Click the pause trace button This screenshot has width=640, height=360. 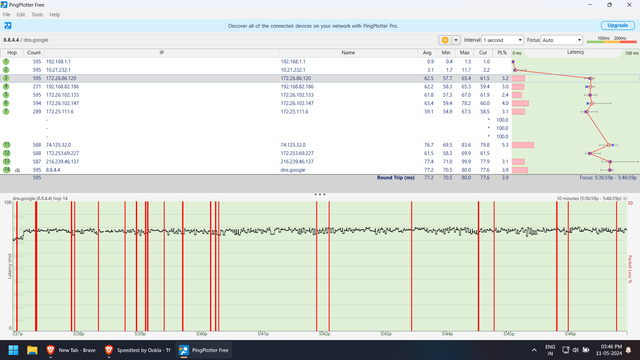[x=445, y=40]
